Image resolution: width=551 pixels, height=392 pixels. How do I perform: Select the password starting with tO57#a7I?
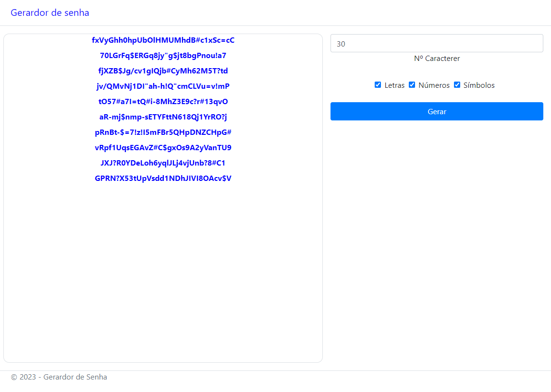click(x=163, y=102)
